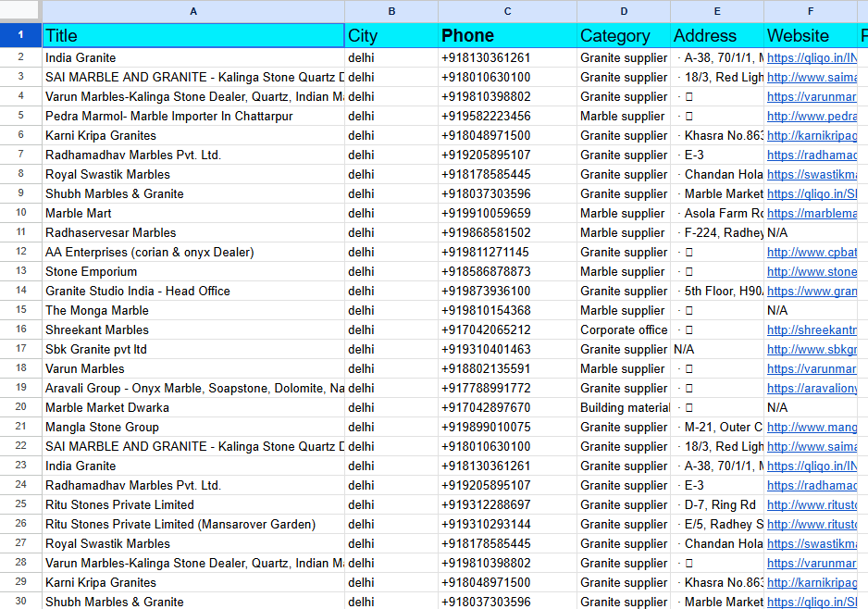Viewport: 868px width, 609px height.
Task: Select 5th Floor, H90 address cell
Action: coord(717,291)
